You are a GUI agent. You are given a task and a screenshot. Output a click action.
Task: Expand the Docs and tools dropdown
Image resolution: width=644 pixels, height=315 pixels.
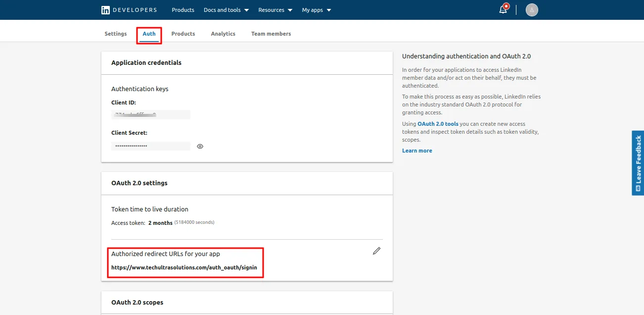(226, 10)
